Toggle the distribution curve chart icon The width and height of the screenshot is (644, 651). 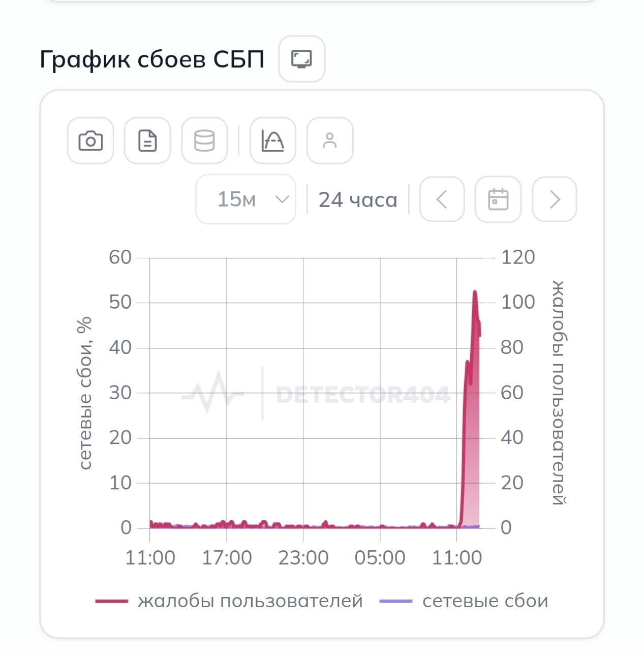click(272, 141)
